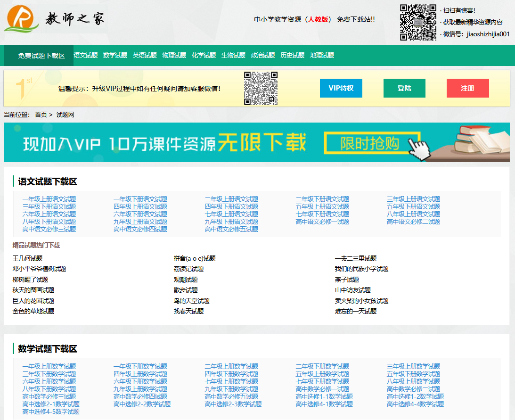Click 试题网 breadcrumb link

coord(65,115)
